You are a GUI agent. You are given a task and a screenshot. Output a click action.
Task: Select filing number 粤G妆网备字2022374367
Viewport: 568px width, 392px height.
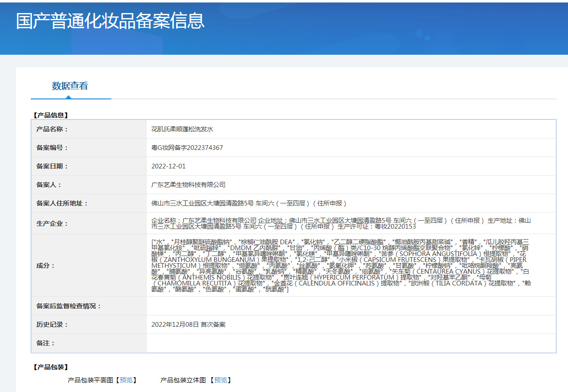tap(187, 148)
